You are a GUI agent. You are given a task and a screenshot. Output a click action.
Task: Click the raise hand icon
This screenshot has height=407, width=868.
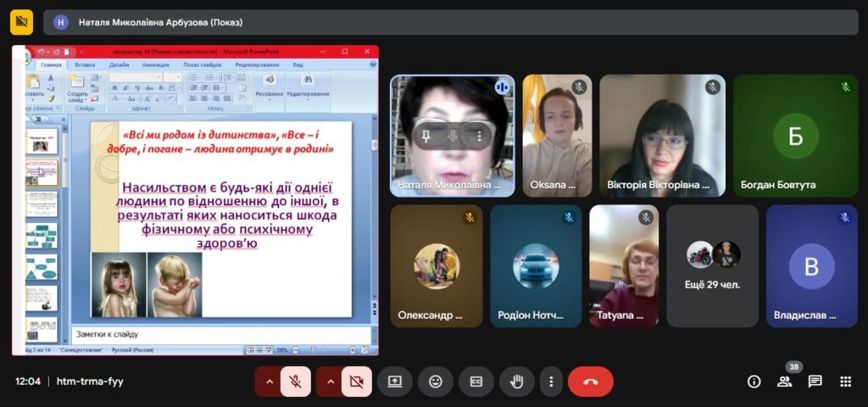click(x=516, y=382)
